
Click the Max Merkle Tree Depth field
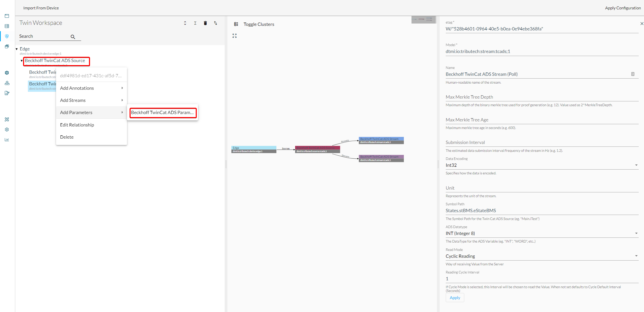point(542,97)
